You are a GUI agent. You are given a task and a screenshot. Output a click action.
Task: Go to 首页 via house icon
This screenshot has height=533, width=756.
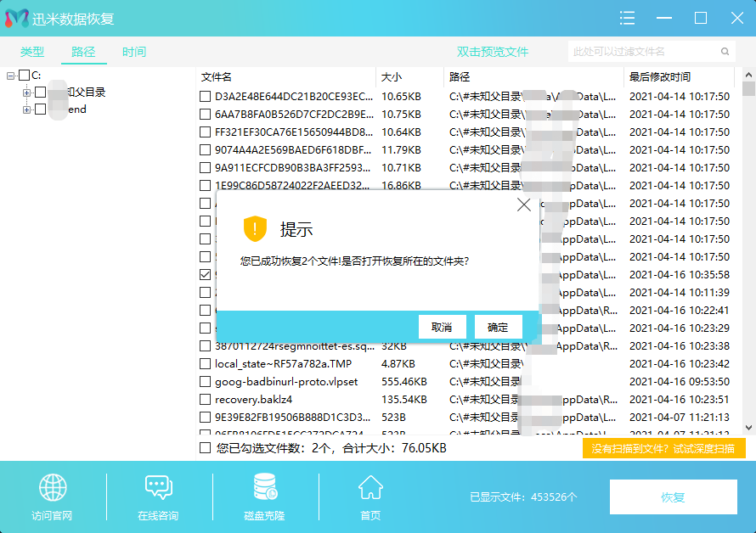click(370, 488)
